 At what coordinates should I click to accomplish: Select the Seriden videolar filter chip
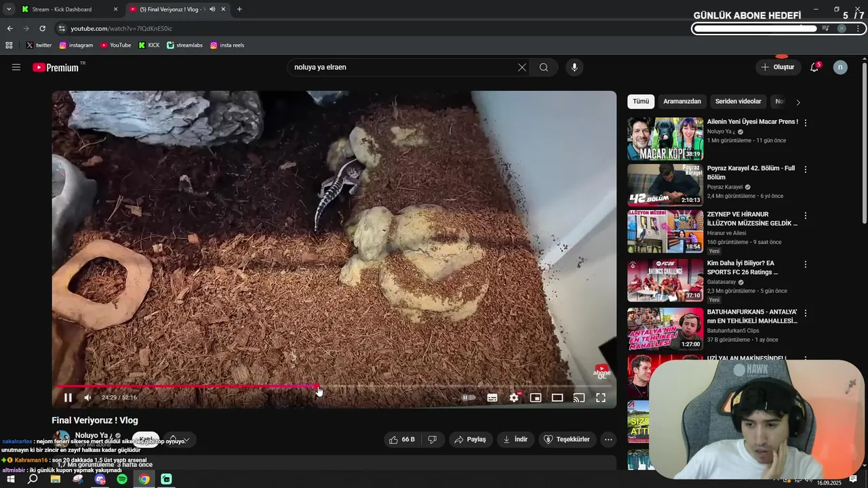(738, 102)
